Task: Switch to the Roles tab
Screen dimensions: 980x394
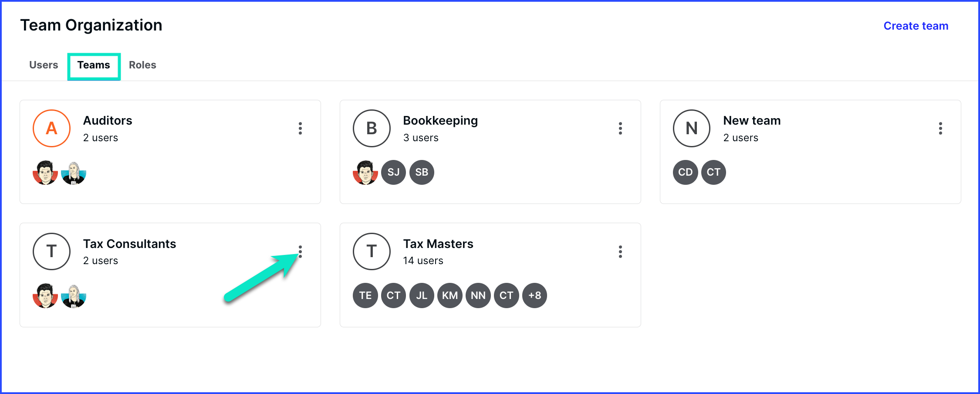Action: [x=142, y=65]
